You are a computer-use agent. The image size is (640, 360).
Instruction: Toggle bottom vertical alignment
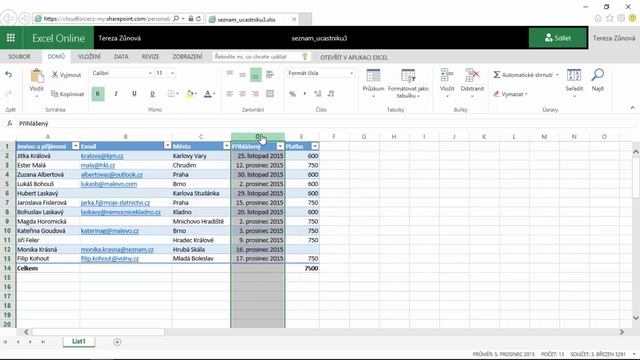256,75
